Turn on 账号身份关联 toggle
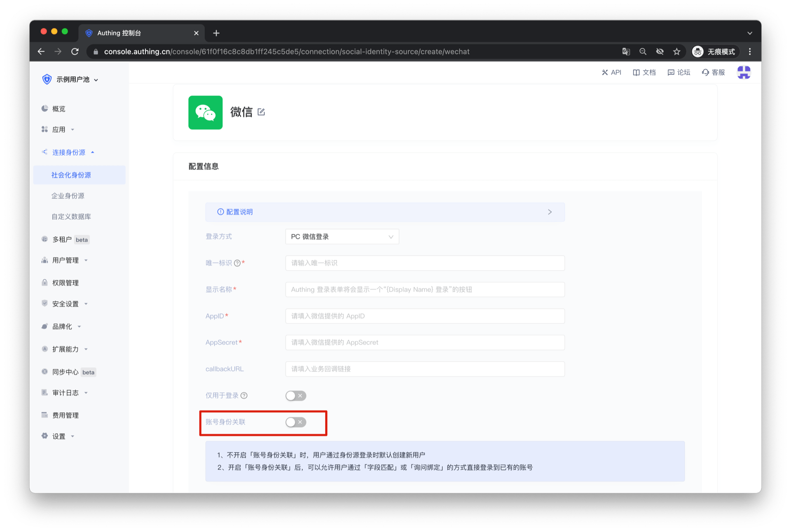The image size is (791, 532). click(x=295, y=422)
